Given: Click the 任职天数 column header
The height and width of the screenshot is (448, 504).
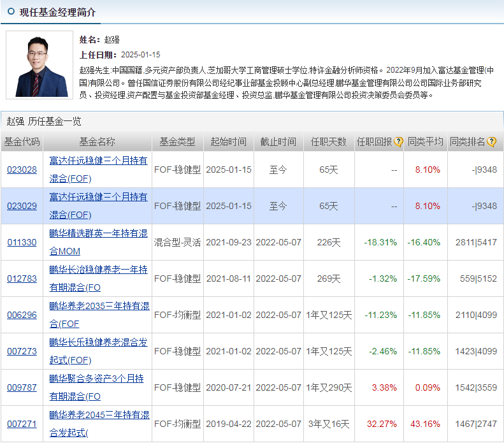Looking at the screenshot, I should pos(329,141).
